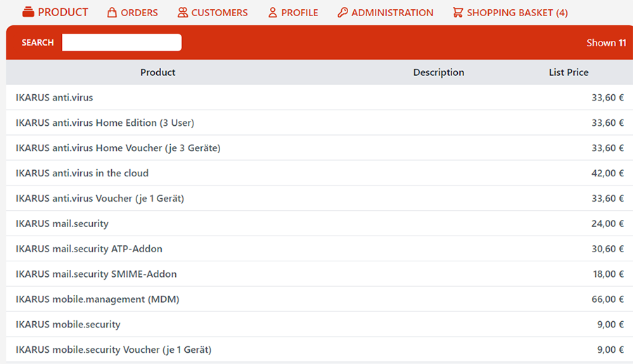This screenshot has height=364, width=633.
Task: Select the IKARUS anti.virus product row
Action: (x=319, y=97)
